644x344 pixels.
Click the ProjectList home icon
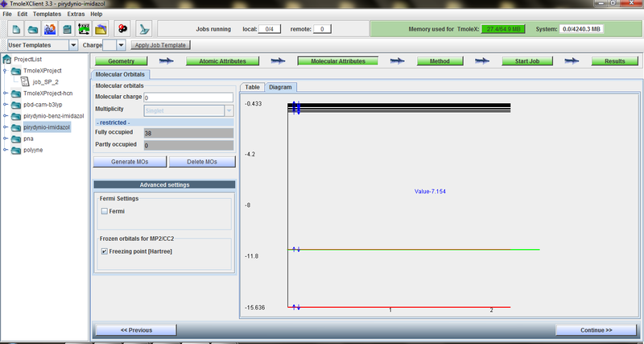coord(7,60)
